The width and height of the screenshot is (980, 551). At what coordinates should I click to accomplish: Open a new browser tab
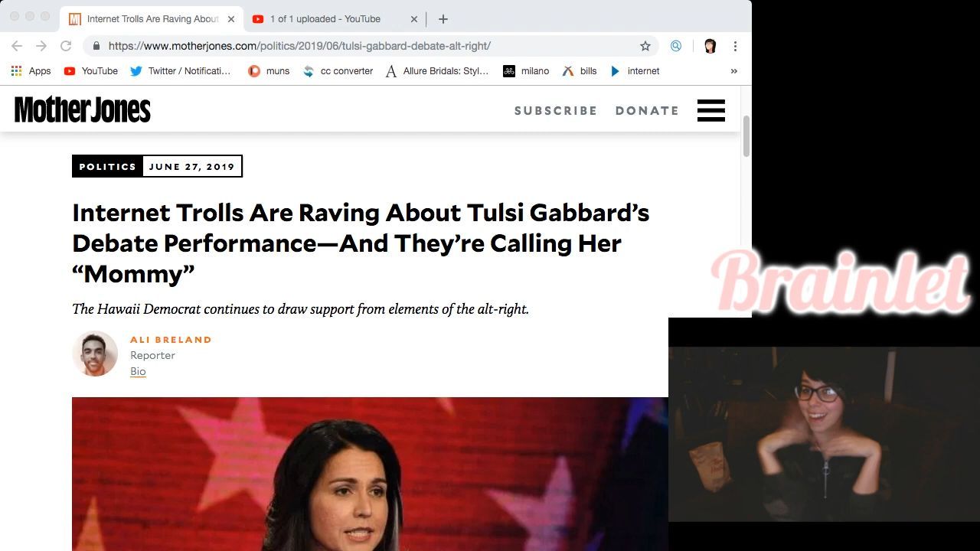(x=443, y=19)
